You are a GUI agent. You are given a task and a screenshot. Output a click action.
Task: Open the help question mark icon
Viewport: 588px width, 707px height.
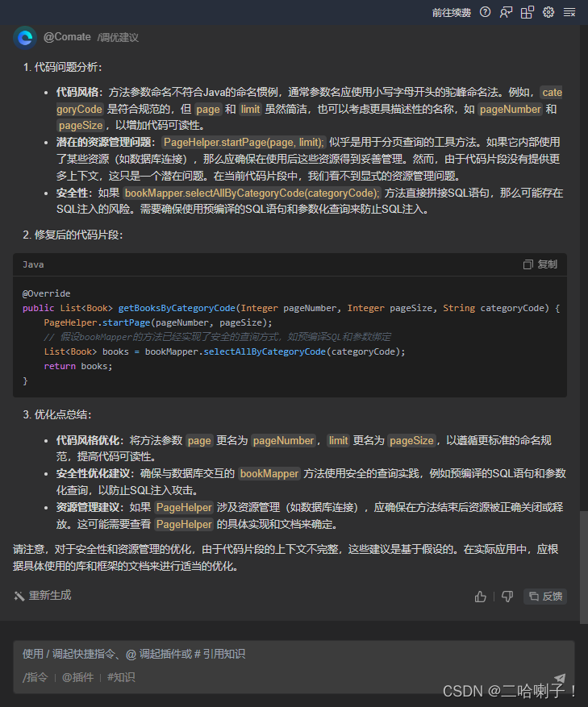coord(485,12)
